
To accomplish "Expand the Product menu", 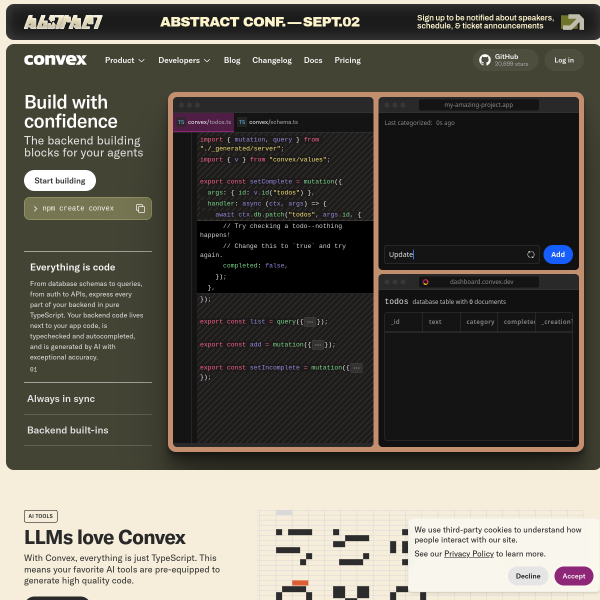I will coord(125,60).
